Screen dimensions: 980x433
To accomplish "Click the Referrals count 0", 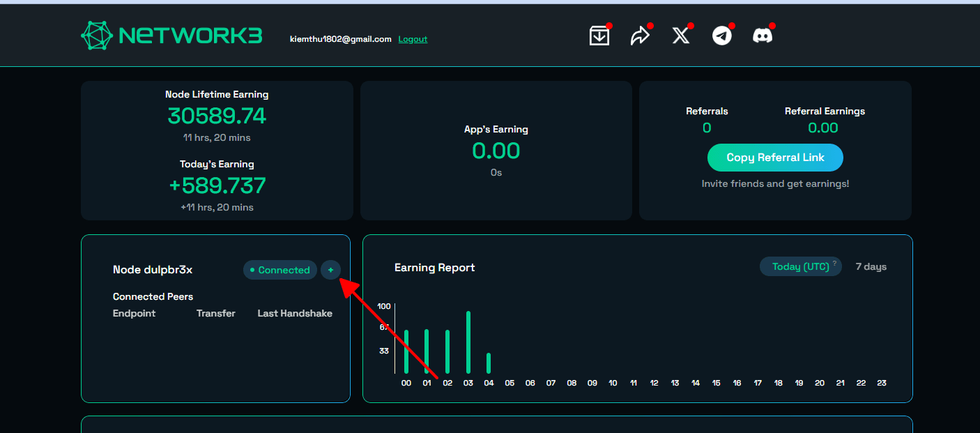I will click(x=707, y=128).
